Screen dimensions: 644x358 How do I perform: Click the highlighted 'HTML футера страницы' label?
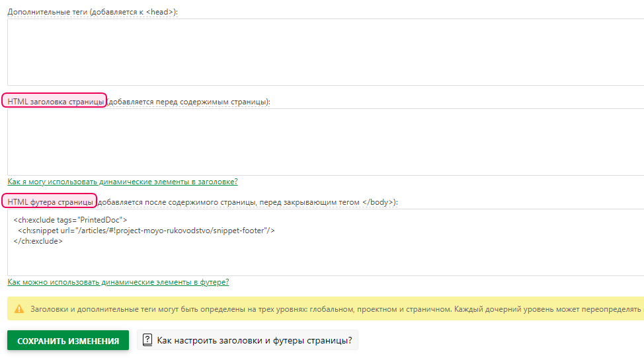pos(51,201)
